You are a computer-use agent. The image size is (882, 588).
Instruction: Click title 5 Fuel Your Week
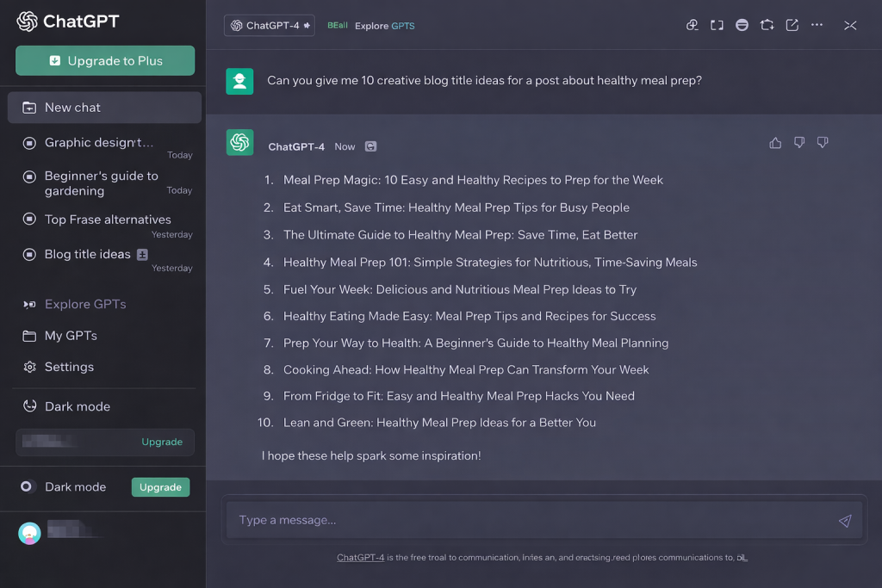pos(460,289)
